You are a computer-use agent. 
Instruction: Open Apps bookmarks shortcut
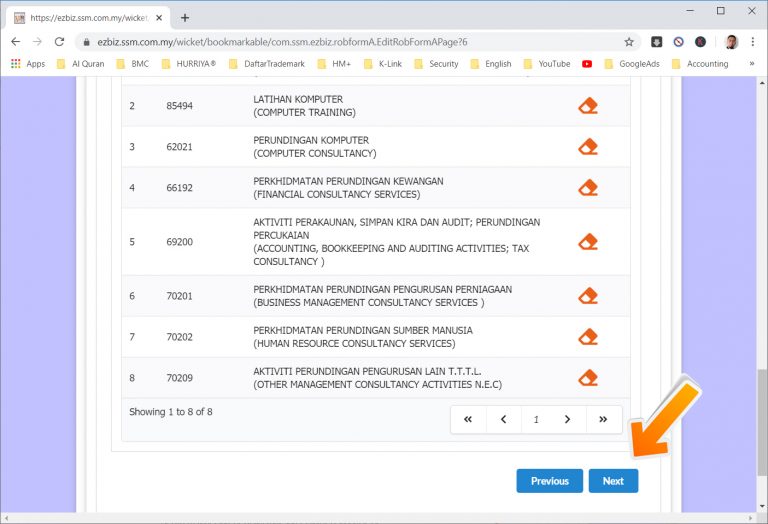tap(28, 64)
